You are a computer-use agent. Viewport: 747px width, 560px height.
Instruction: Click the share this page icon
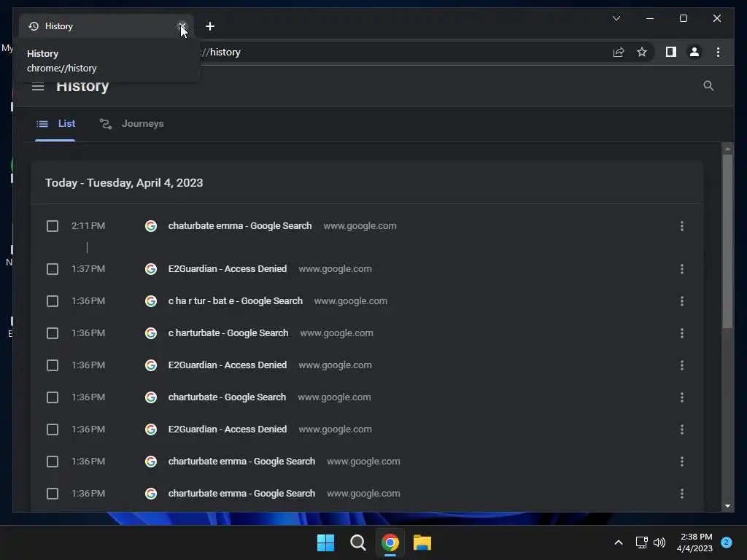pyautogui.click(x=619, y=52)
